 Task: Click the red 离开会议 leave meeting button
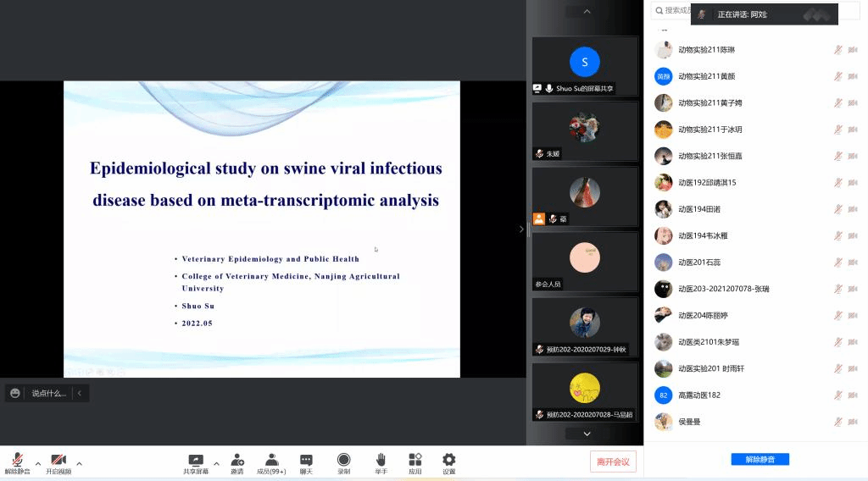[613, 462]
